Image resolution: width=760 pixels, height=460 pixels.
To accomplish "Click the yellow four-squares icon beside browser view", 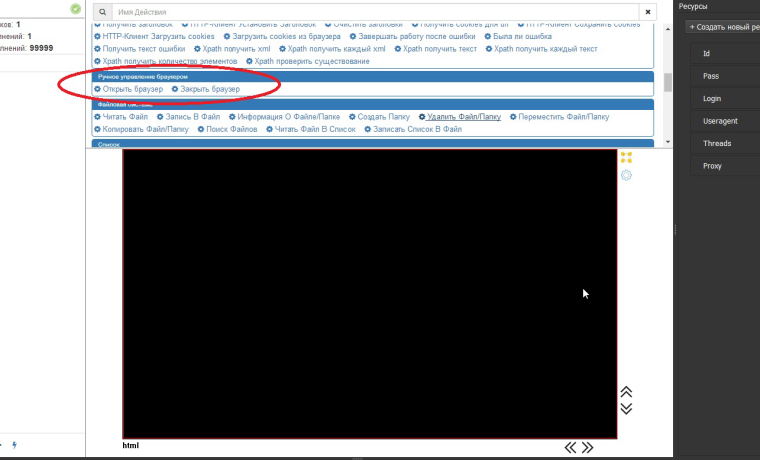I will pyautogui.click(x=626, y=157).
